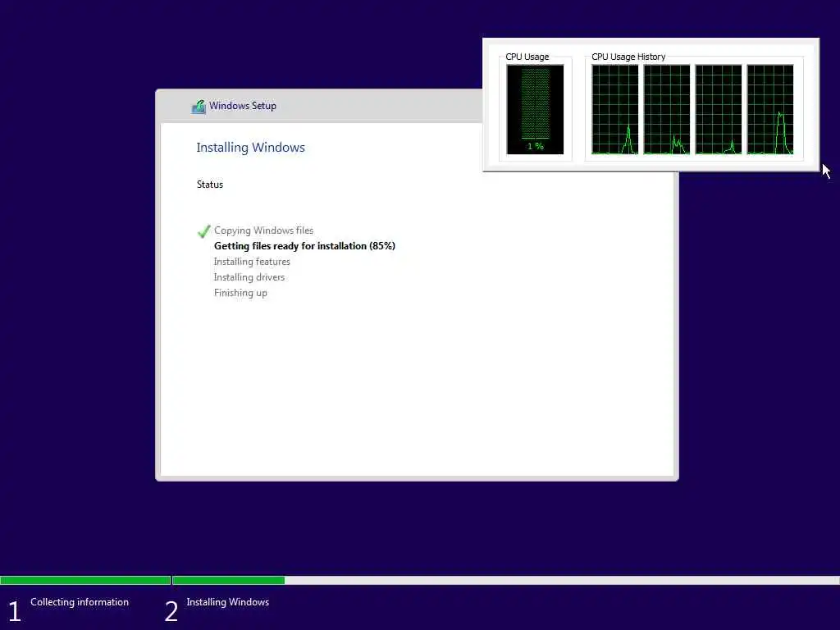Click the Finishing up step
Screen dimensions: 840x630
tap(240, 293)
